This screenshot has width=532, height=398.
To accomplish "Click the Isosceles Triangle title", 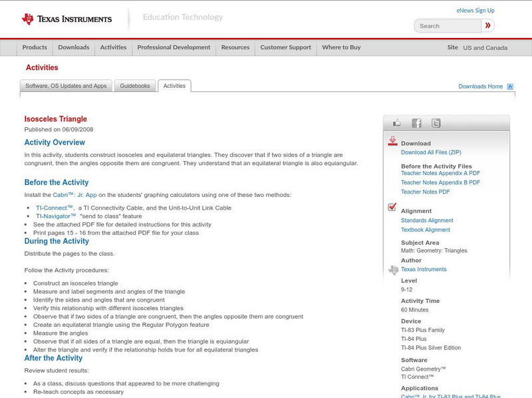I will point(56,119).
